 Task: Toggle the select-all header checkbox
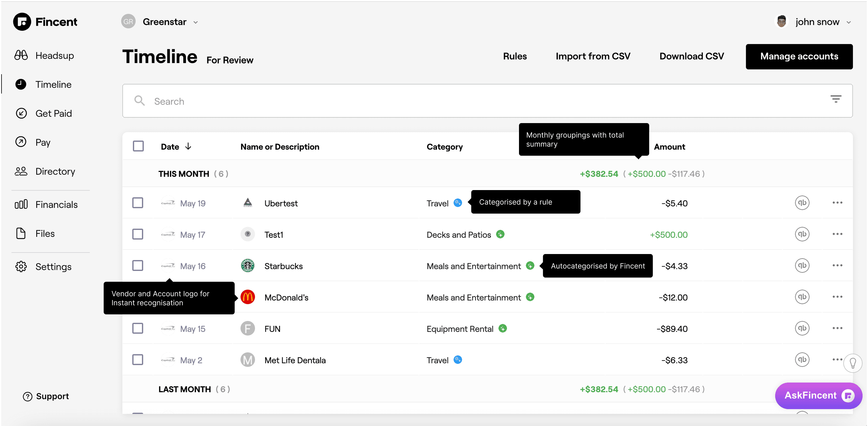[x=138, y=146]
